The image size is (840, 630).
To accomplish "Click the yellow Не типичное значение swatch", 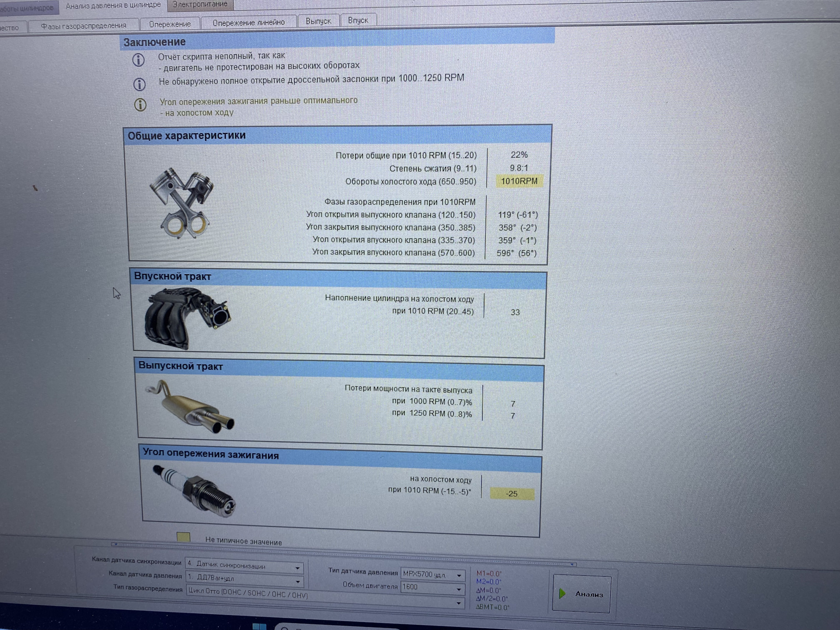I will (183, 537).
